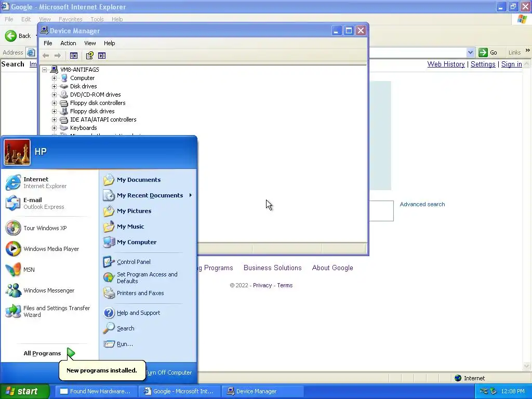Click Advanced search link
The image size is (532, 399).
coord(422,204)
